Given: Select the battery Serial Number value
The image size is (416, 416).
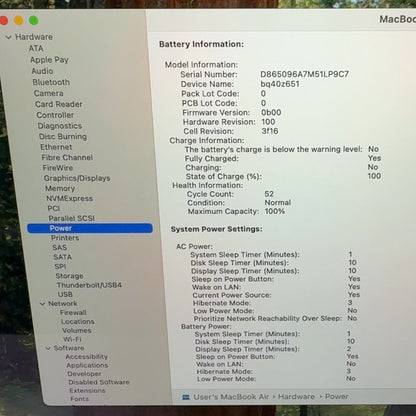Looking at the screenshot, I should [304, 74].
